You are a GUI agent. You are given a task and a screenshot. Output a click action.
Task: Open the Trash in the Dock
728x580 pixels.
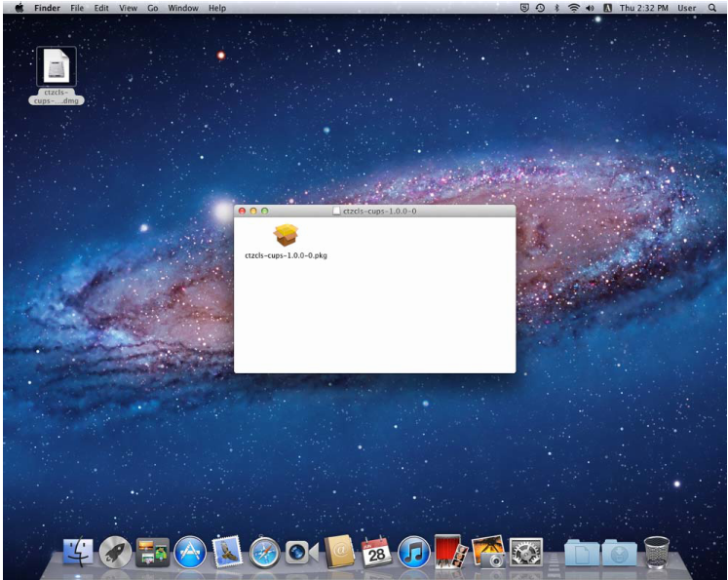point(657,552)
